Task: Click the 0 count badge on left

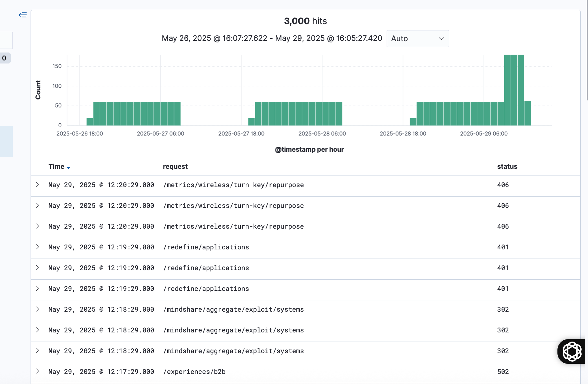Action: (4, 58)
